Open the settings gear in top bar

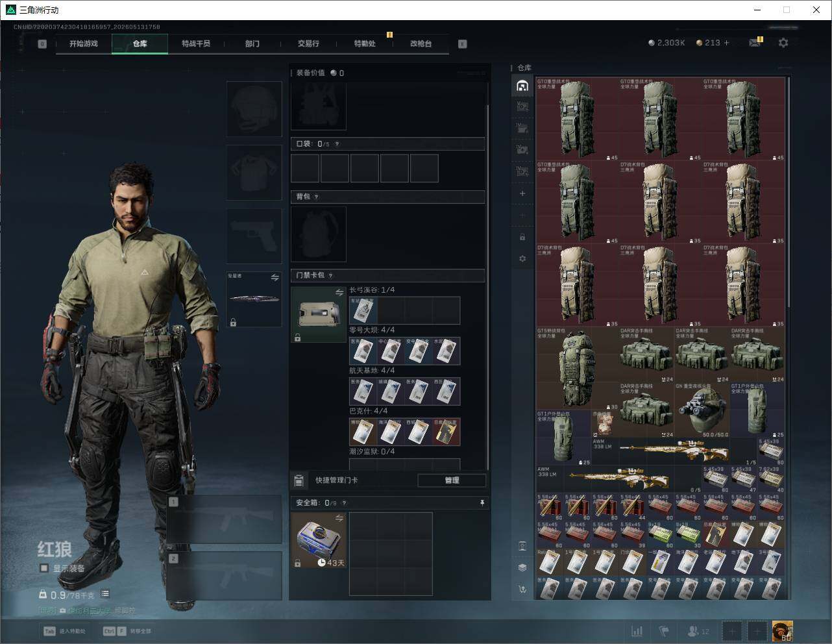(783, 43)
